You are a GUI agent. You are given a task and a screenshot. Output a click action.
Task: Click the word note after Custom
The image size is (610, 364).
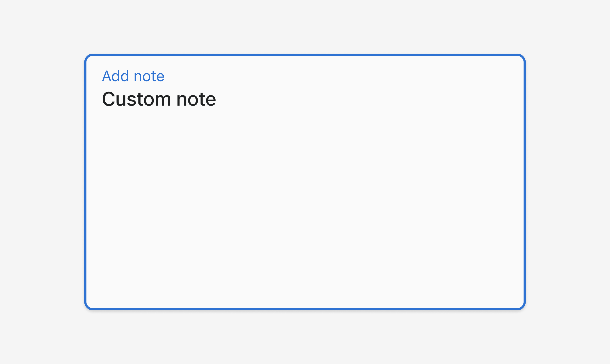point(196,100)
